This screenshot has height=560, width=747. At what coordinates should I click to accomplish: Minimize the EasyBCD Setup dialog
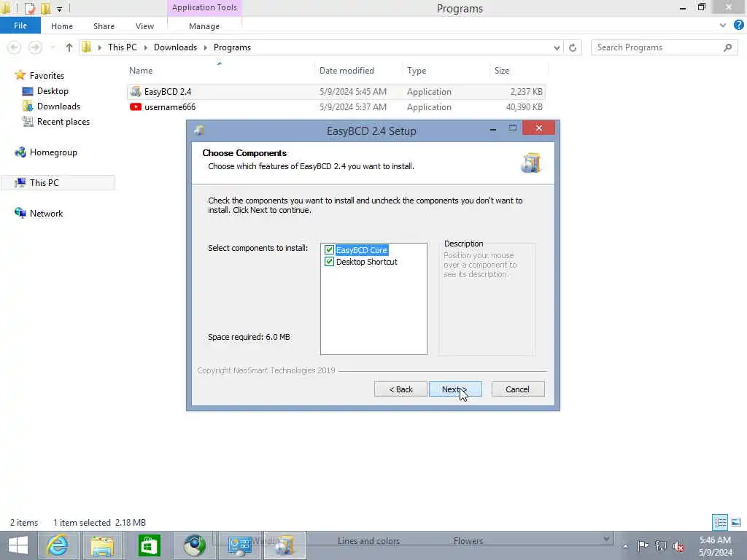[x=493, y=128]
